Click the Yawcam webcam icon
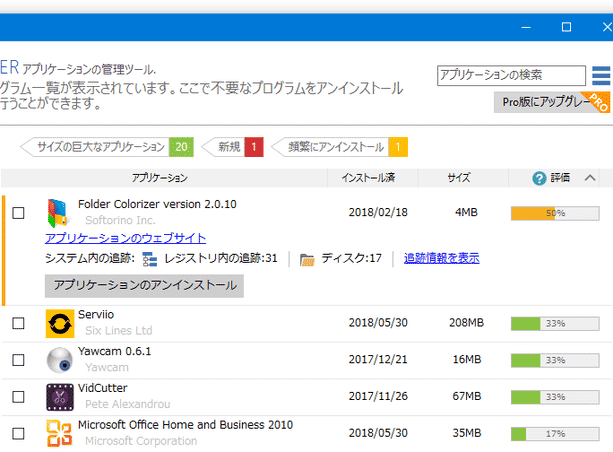Screen dimensions: 613x452 point(60,360)
